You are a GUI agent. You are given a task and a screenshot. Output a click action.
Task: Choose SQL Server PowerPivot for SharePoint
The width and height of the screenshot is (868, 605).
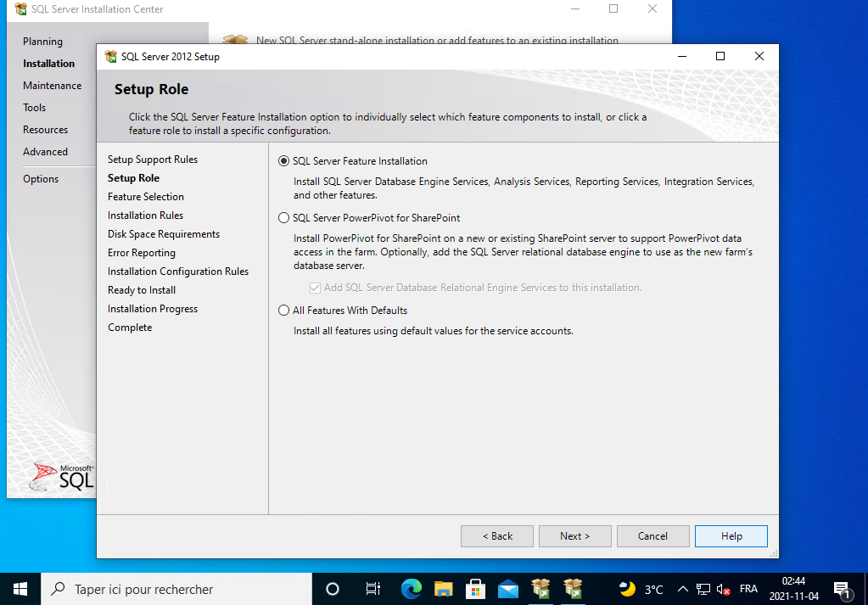(x=284, y=218)
